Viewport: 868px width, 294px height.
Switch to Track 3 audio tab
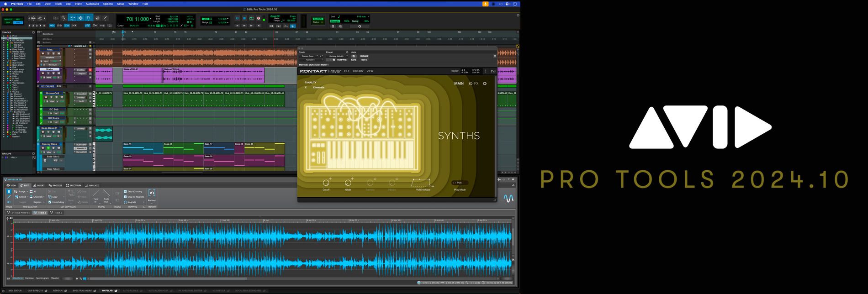[56, 213]
